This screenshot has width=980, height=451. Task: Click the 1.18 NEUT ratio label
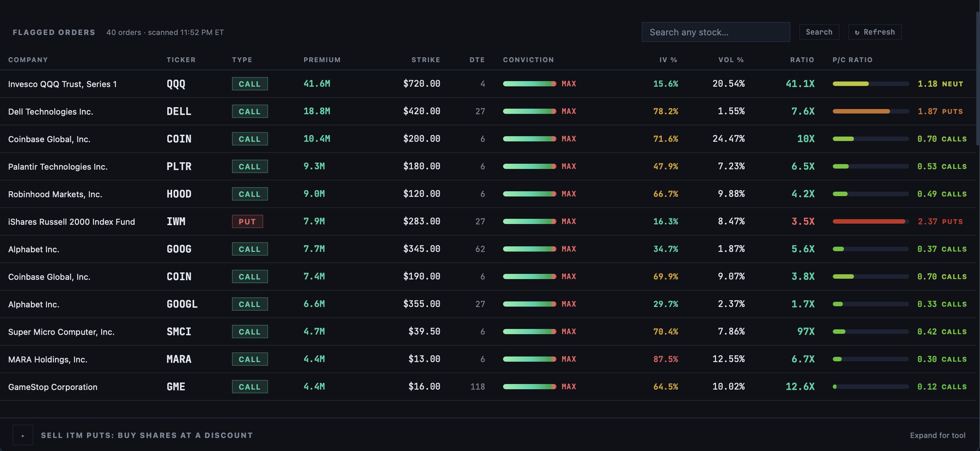click(x=940, y=84)
